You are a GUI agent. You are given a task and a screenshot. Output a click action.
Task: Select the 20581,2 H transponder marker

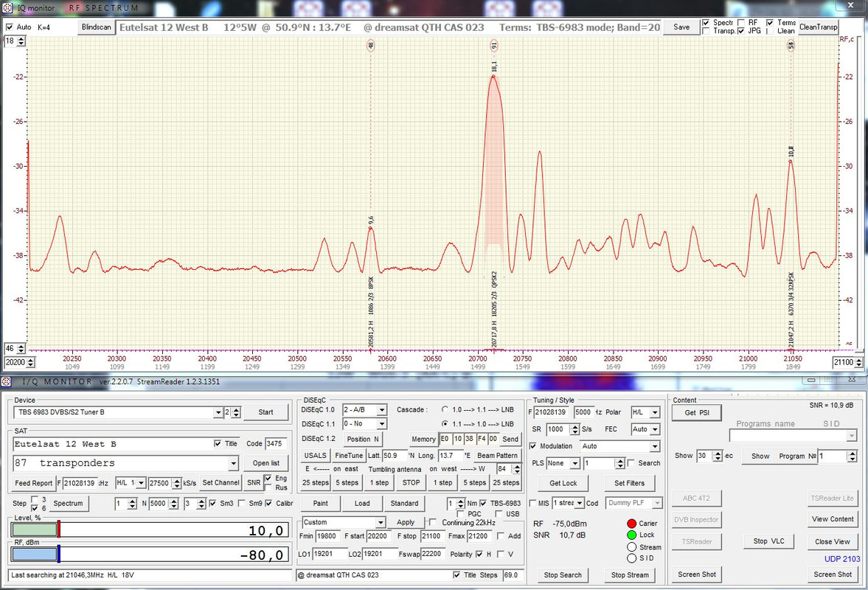coord(371,46)
